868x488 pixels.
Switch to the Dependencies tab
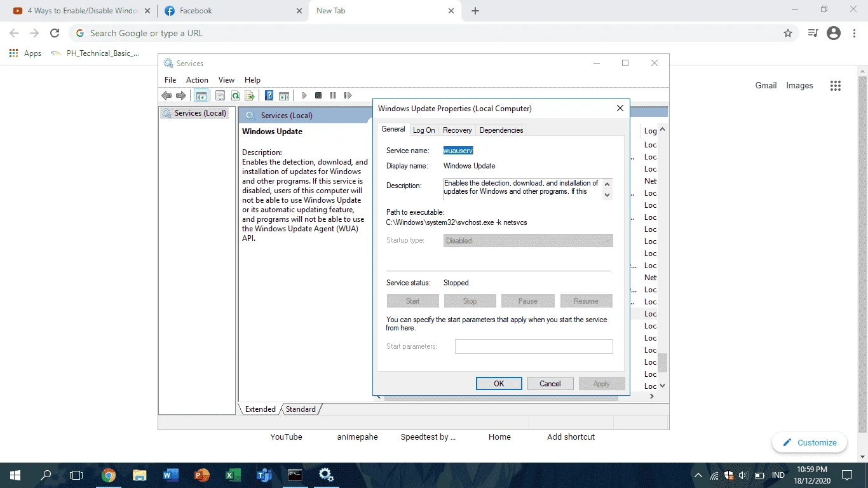[x=501, y=130]
